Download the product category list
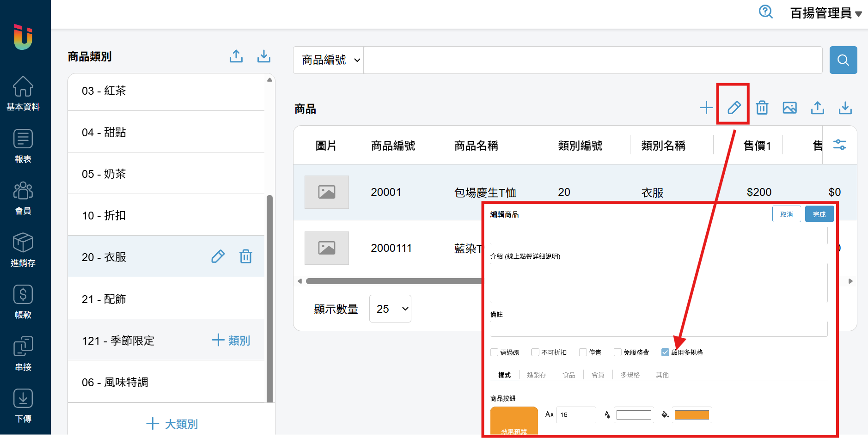Image resolution: width=868 pixels, height=438 pixels. (x=263, y=56)
